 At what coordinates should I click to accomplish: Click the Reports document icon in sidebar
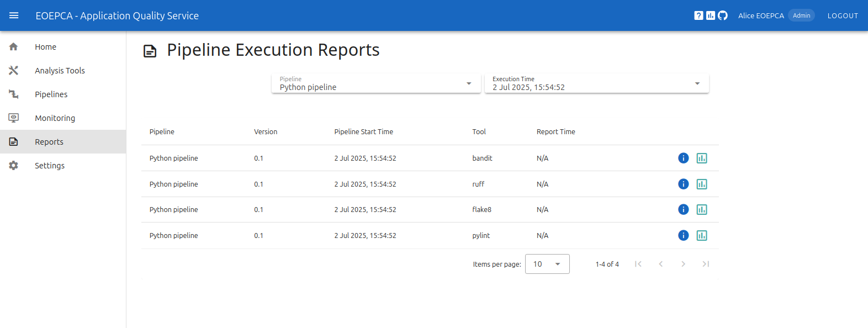pyautogui.click(x=14, y=142)
